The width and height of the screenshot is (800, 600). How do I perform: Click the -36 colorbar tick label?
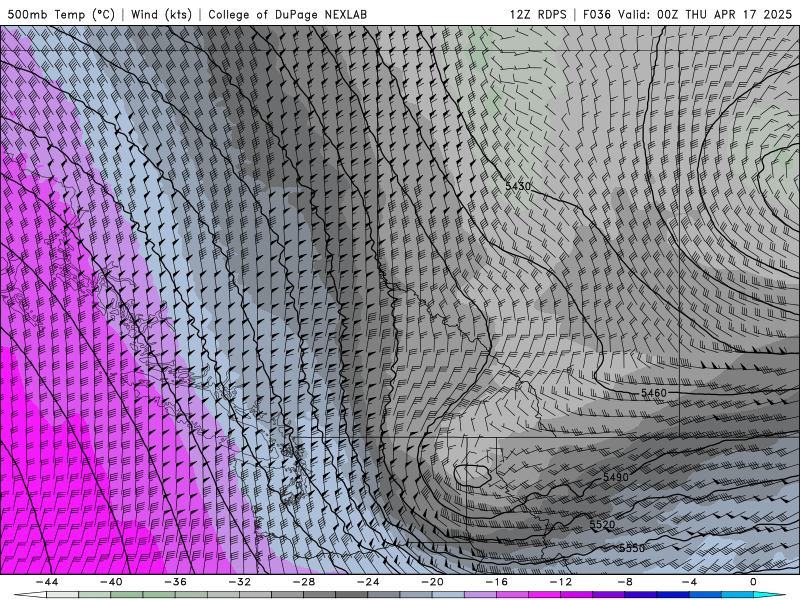coord(176,582)
